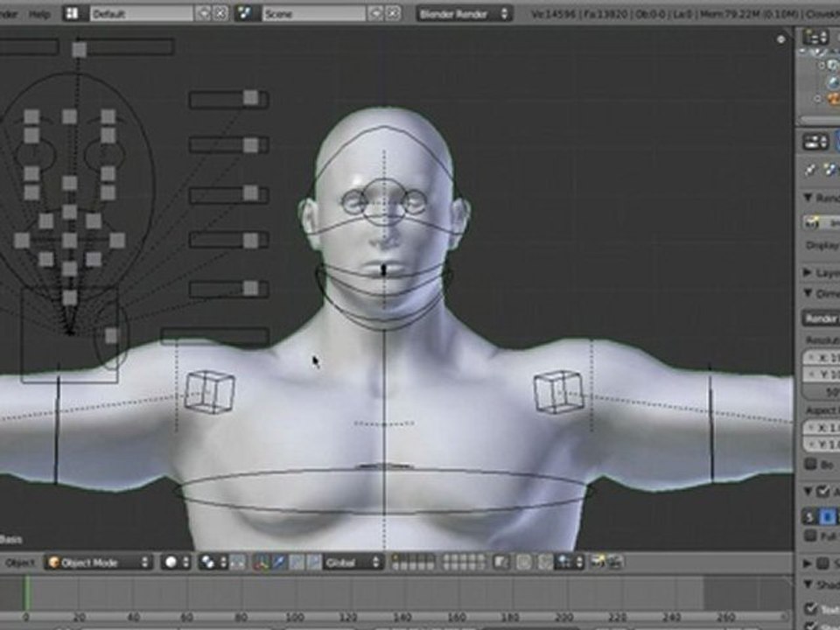
Task: Select 5 anti-aliasing samples
Action: point(809,516)
